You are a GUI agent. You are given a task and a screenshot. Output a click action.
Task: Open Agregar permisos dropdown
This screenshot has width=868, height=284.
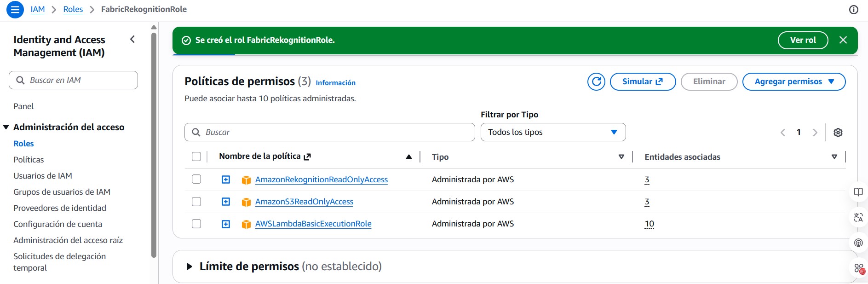[x=794, y=81]
